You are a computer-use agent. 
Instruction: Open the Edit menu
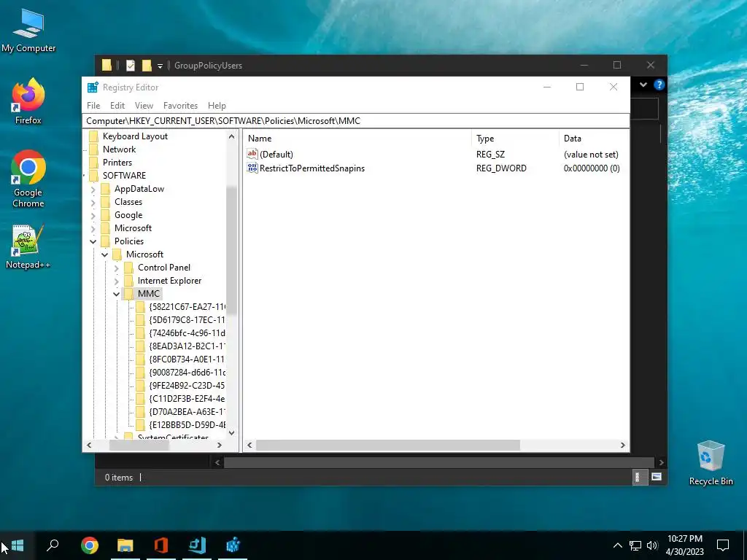(x=117, y=106)
